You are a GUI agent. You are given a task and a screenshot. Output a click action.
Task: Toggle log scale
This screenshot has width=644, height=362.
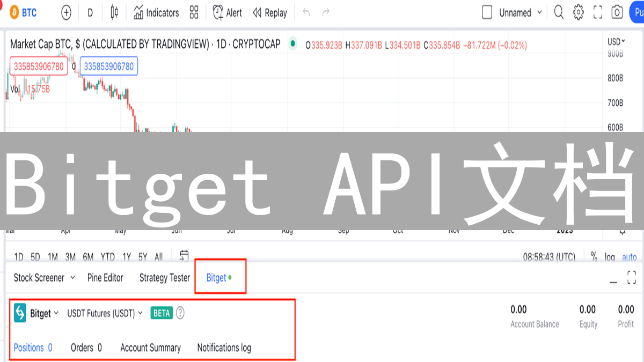(610, 257)
